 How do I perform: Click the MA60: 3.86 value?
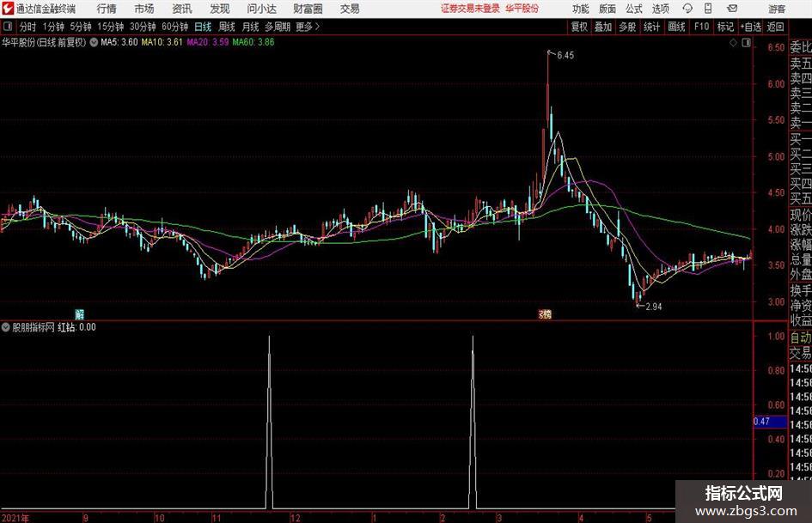pyautogui.click(x=253, y=42)
